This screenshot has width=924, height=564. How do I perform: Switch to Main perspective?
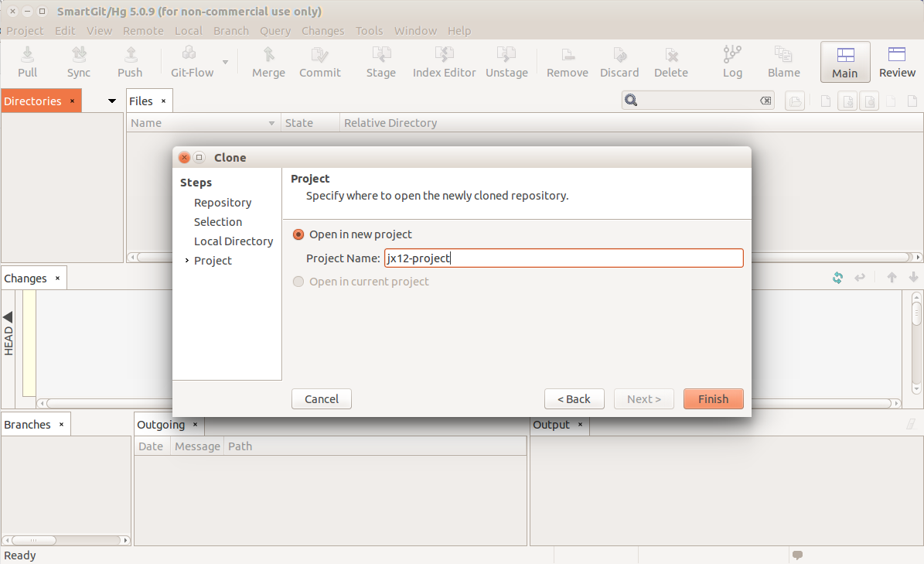[x=845, y=62]
